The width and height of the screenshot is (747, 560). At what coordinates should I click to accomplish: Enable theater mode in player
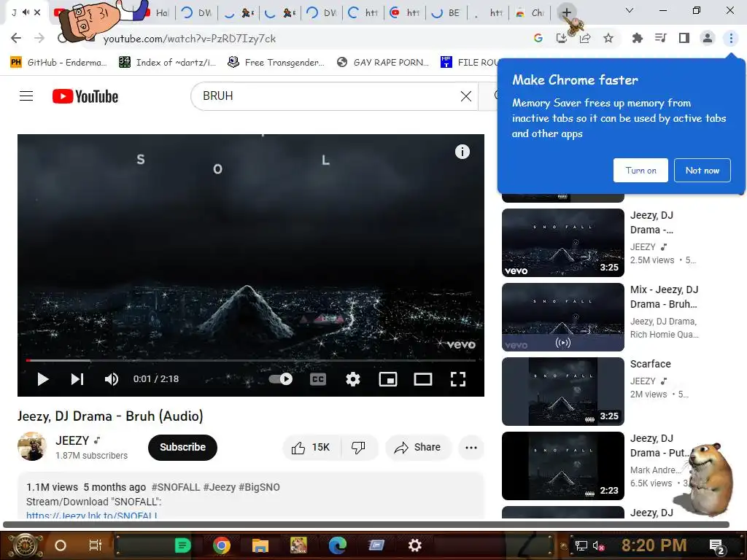click(x=423, y=379)
